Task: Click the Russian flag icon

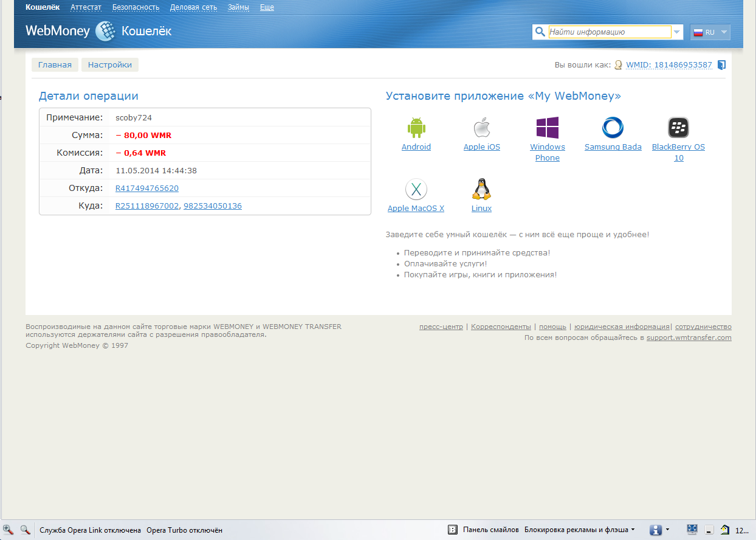Action: tap(698, 32)
